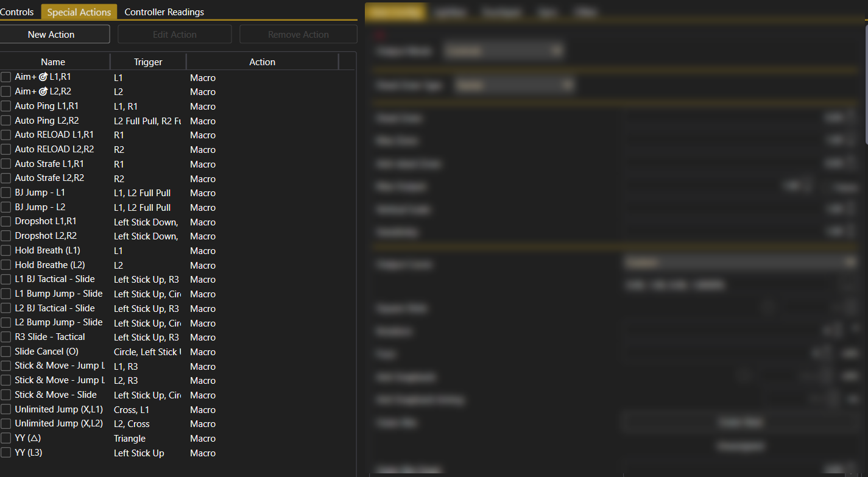Click the Edit Action button
Image resolution: width=868 pixels, height=477 pixels.
click(x=174, y=34)
